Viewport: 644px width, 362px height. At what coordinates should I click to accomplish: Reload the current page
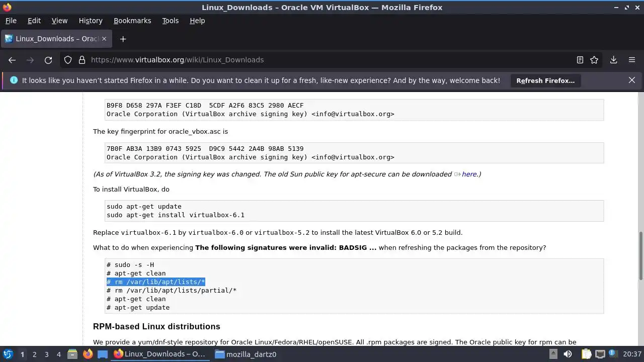(x=48, y=60)
